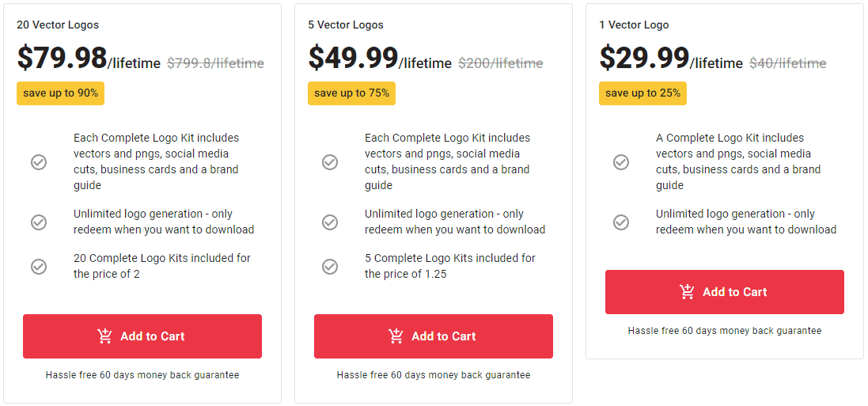Viewport: 868px width, 406px height.
Task: Add the $29.99 plan to cart
Action: pos(725,292)
